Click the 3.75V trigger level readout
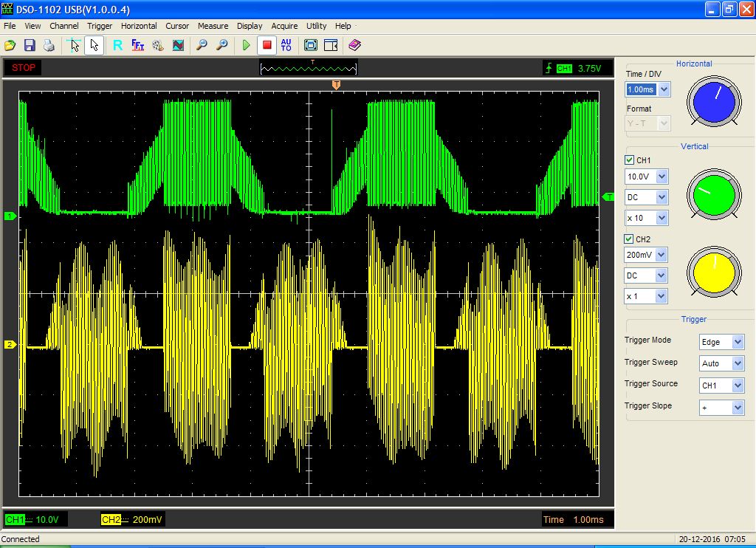 pos(589,69)
